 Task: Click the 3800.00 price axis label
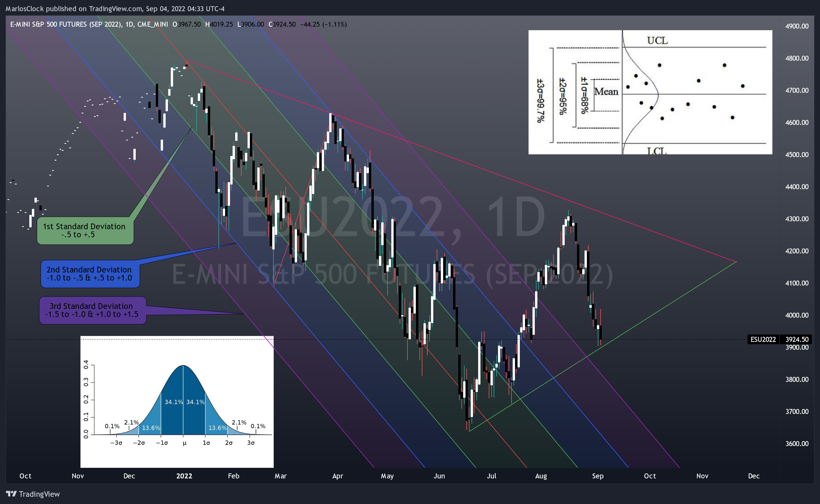tap(797, 379)
